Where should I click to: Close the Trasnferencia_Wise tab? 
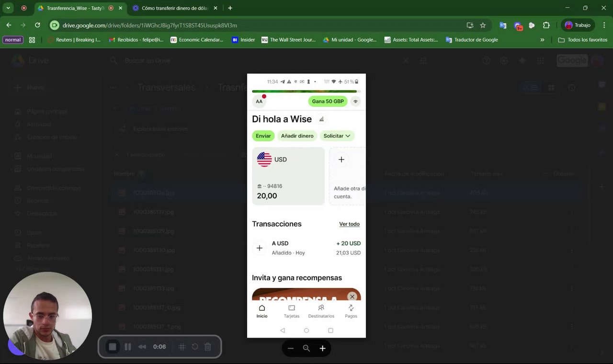pos(121,8)
